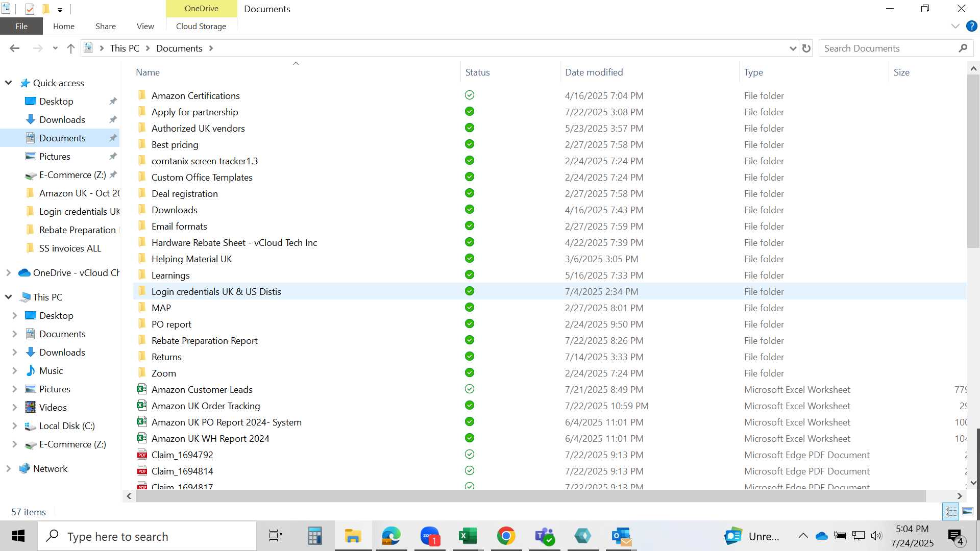Viewport: 980px width, 551px height.
Task: Collapse the This PC tree node
Action: pyautogui.click(x=9, y=297)
